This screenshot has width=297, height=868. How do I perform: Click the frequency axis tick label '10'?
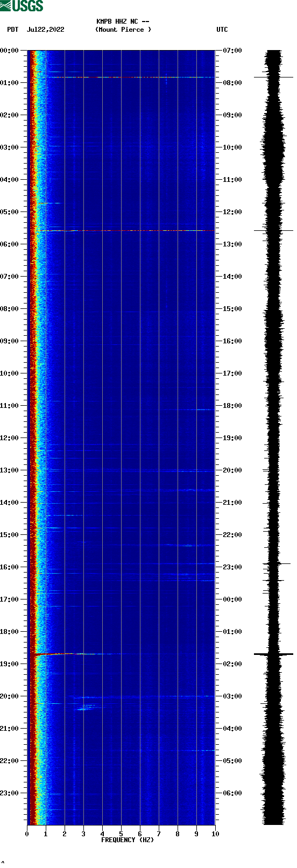point(215,834)
